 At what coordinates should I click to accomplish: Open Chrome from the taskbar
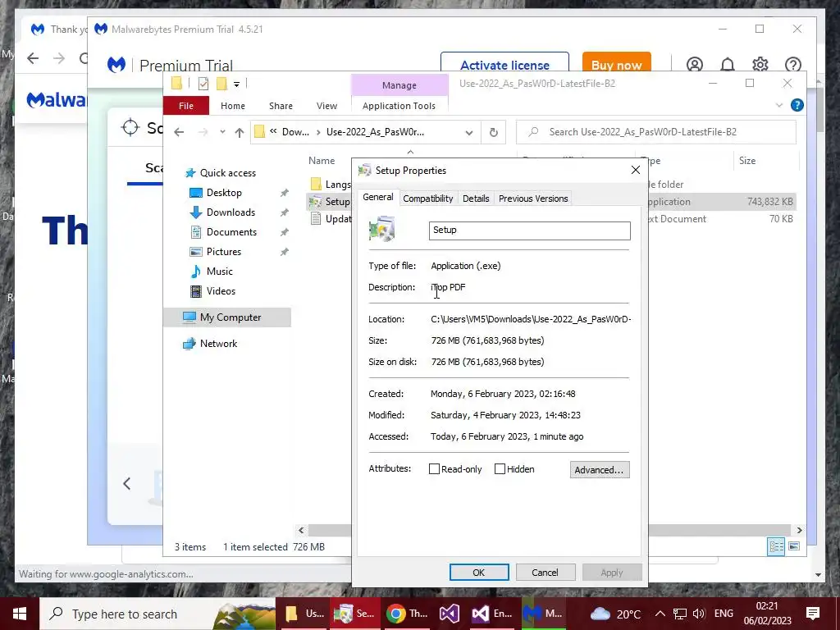pyautogui.click(x=407, y=614)
